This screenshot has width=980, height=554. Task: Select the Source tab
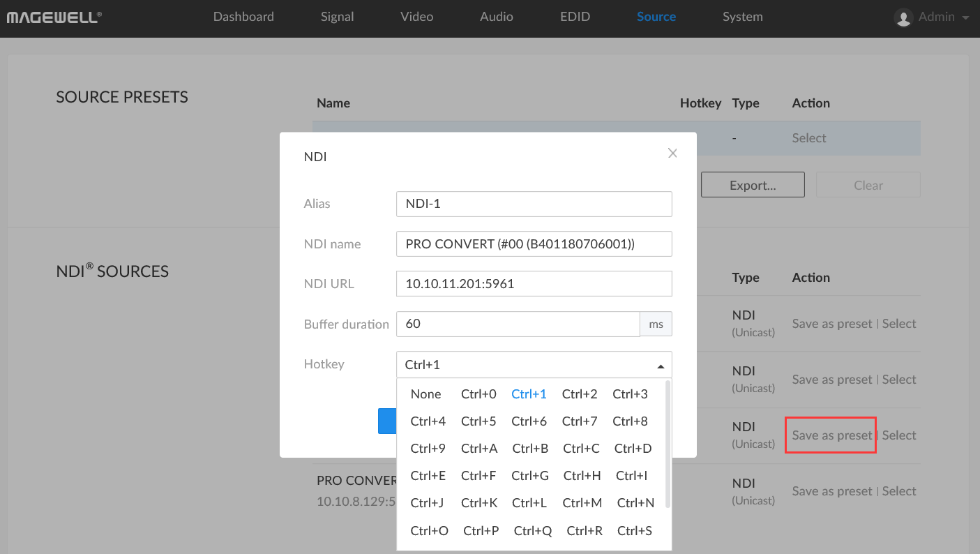656,17
